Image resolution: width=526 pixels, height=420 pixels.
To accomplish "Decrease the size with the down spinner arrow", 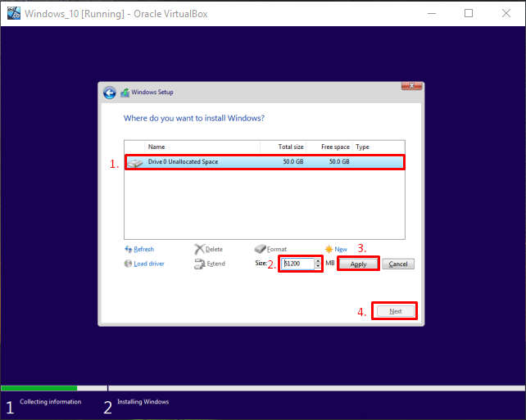I will point(317,267).
